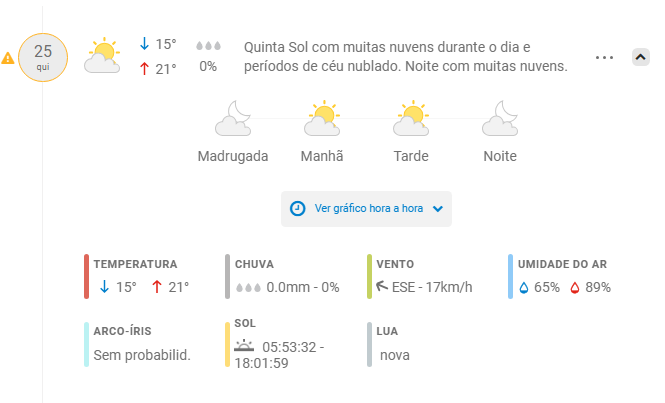Click the Quinta forecast description text
The height and width of the screenshot is (403, 665).
[x=405, y=56]
